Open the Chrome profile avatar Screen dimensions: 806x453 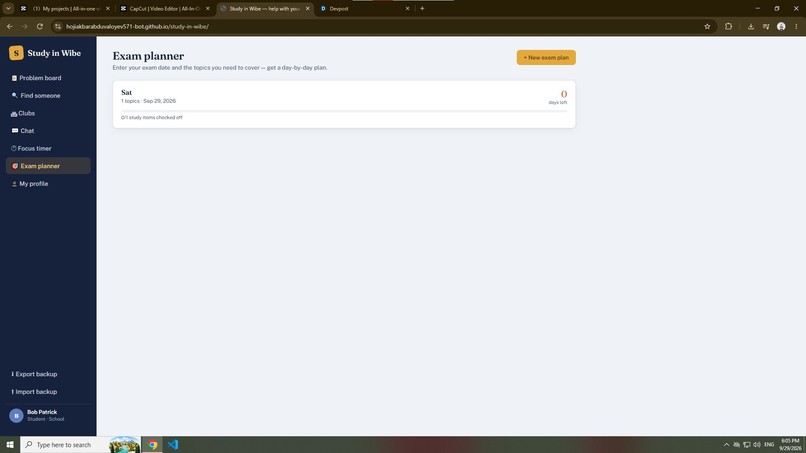781,27
